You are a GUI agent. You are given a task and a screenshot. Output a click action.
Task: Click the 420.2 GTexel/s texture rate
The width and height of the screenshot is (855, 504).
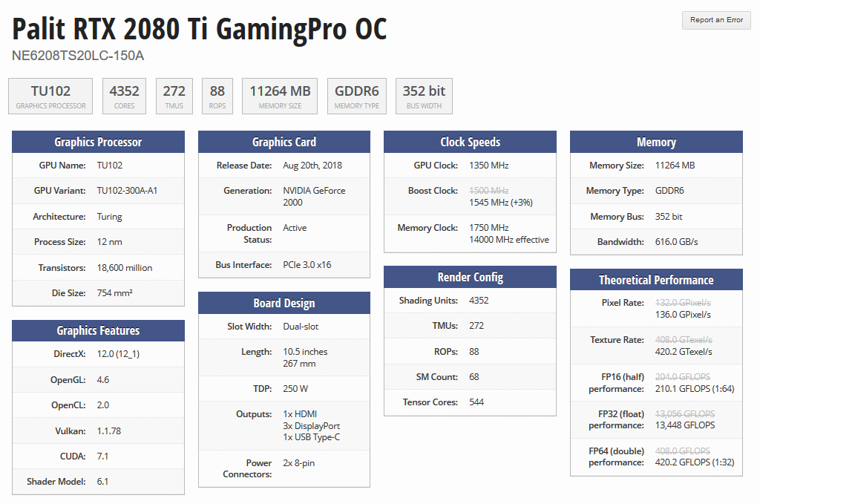tap(684, 352)
